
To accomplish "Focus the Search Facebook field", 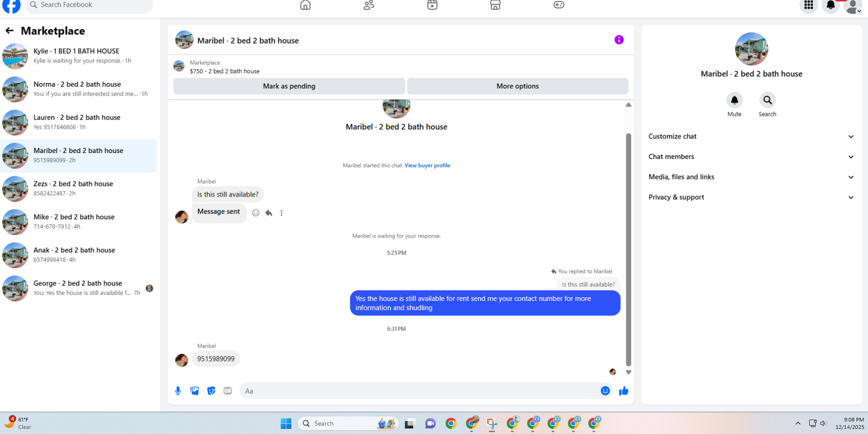I will 89,6.
